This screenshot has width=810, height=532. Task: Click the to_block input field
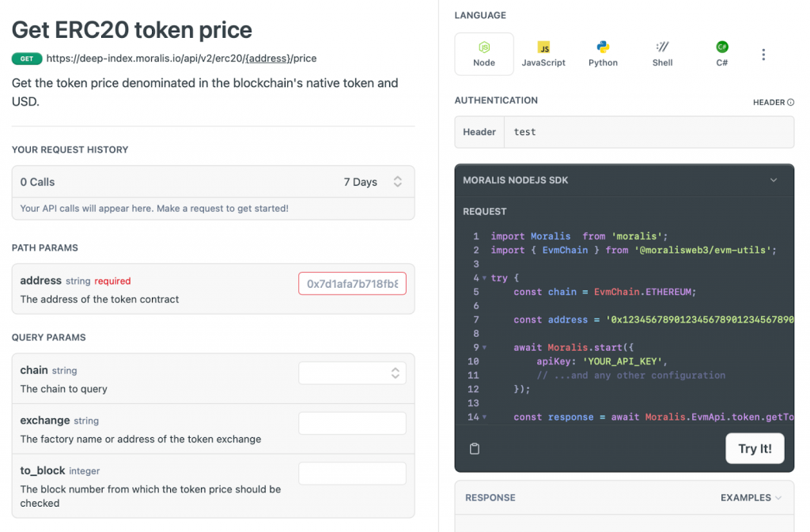pyautogui.click(x=352, y=474)
